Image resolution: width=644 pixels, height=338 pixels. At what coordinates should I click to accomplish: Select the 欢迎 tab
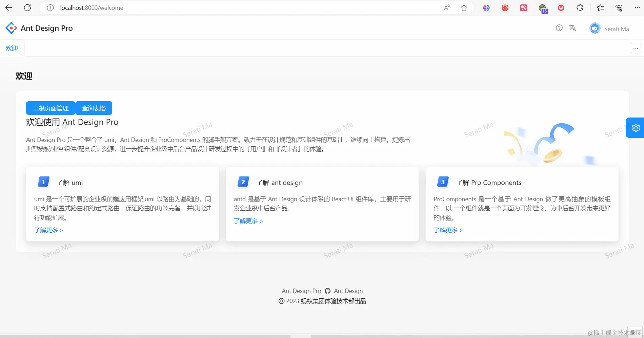point(12,48)
